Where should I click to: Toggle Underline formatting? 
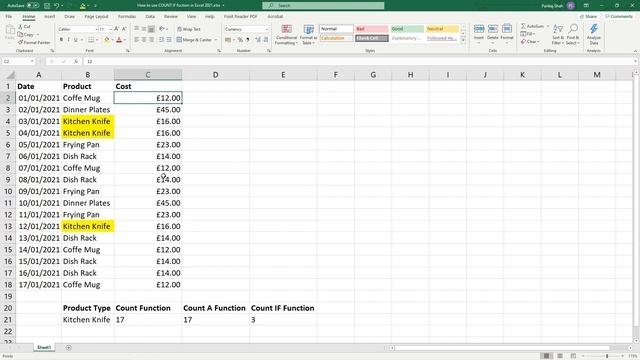pyautogui.click(x=76, y=40)
